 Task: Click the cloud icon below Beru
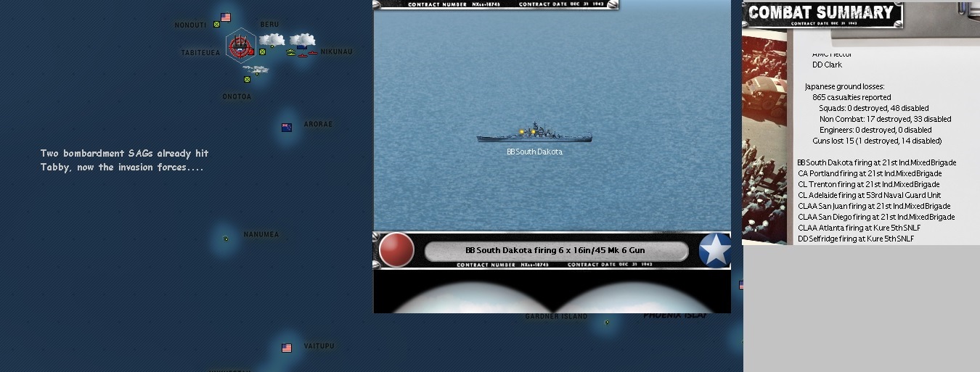tap(271, 39)
